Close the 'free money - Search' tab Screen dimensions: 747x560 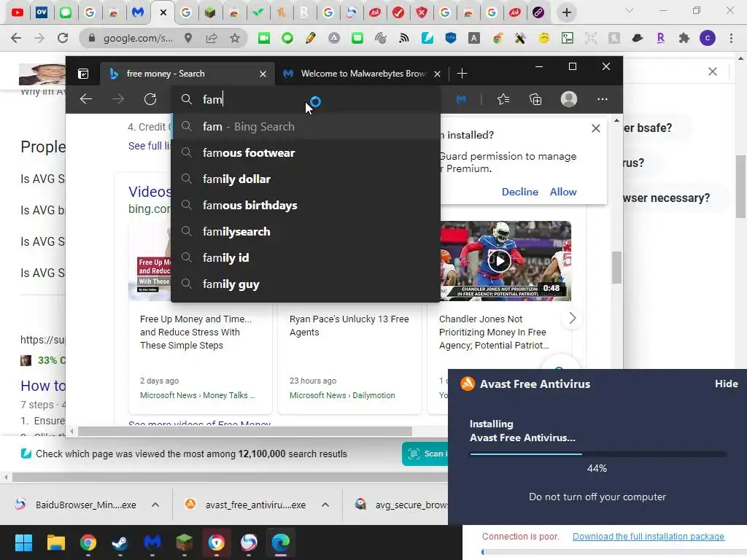tap(263, 74)
